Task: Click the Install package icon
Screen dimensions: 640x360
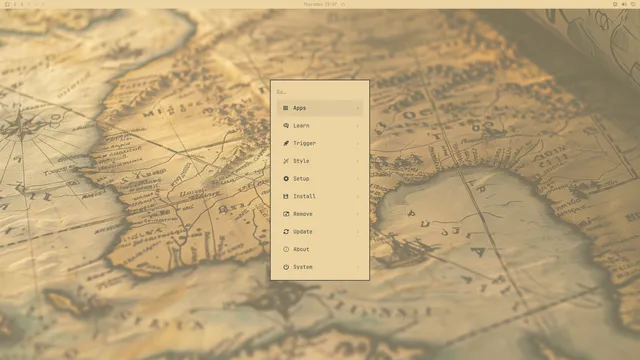Action: [286, 196]
